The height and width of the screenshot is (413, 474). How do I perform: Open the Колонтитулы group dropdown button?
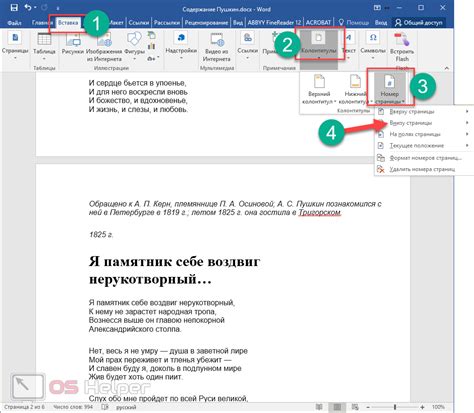click(x=319, y=45)
